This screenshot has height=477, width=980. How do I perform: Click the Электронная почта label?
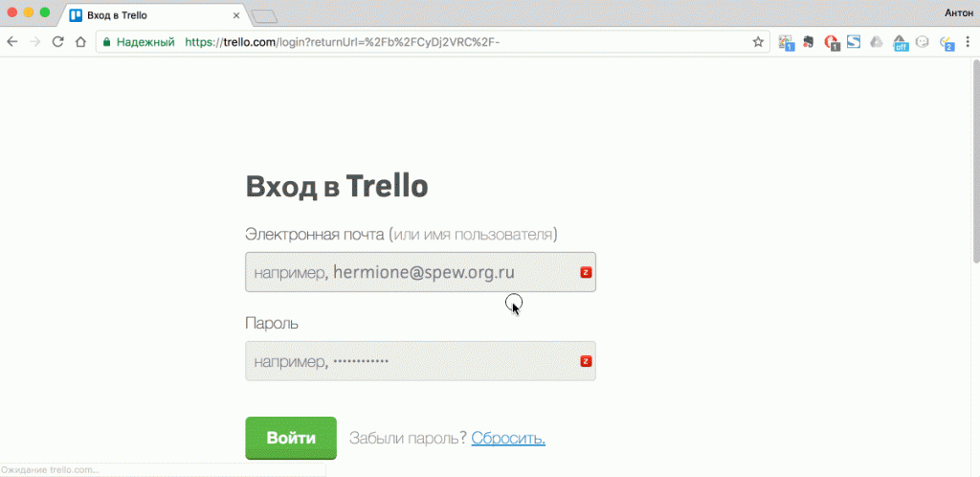tap(401, 235)
